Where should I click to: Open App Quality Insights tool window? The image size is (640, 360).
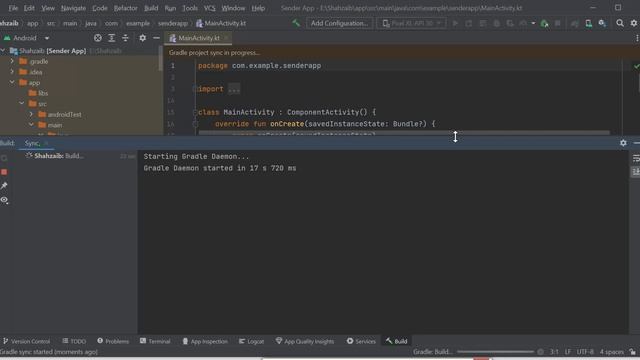(x=305, y=341)
